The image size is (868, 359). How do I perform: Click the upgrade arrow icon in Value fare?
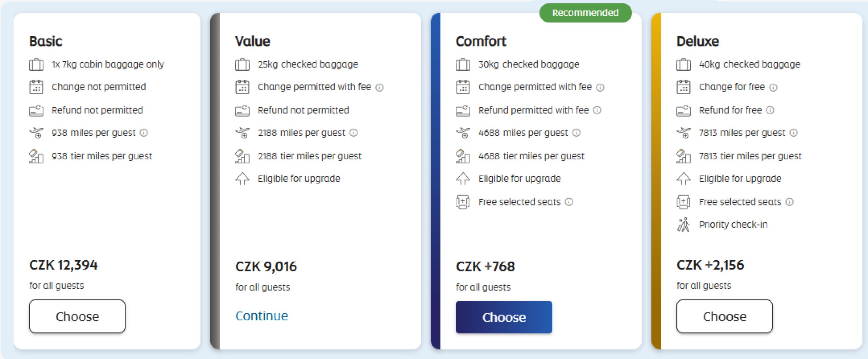click(x=242, y=179)
